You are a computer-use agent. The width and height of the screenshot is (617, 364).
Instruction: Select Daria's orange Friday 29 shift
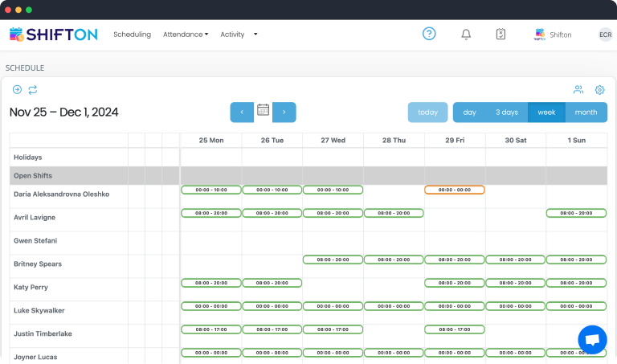(x=454, y=190)
